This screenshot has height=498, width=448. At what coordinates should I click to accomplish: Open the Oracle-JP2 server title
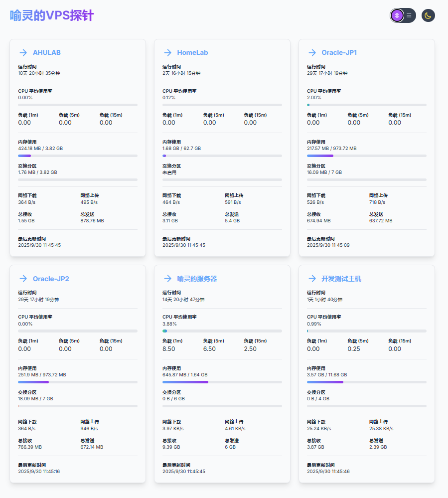pyautogui.click(x=51, y=279)
